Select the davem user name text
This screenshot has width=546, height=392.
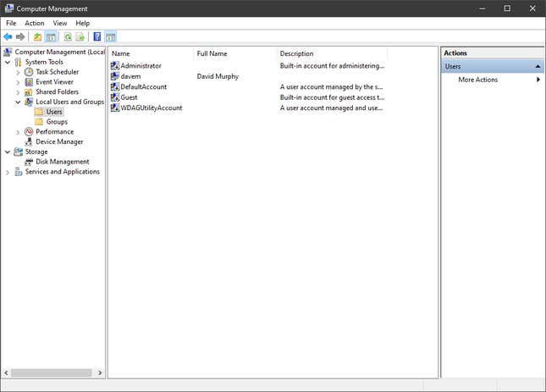coord(130,76)
